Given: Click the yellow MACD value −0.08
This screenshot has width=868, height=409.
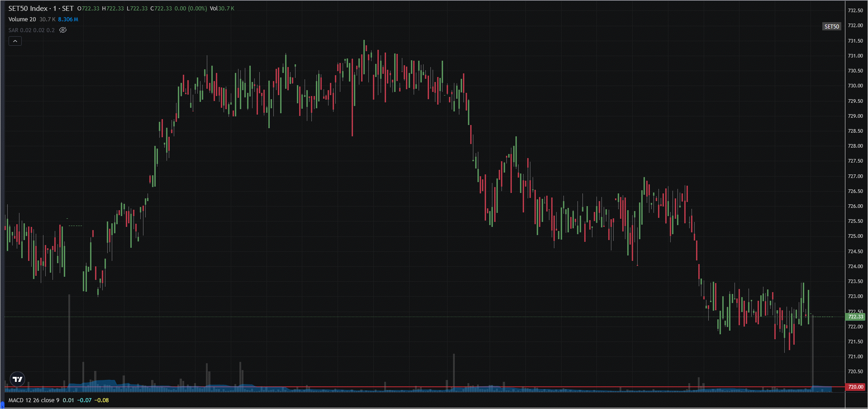Looking at the screenshot, I should click(x=101, y=400).
